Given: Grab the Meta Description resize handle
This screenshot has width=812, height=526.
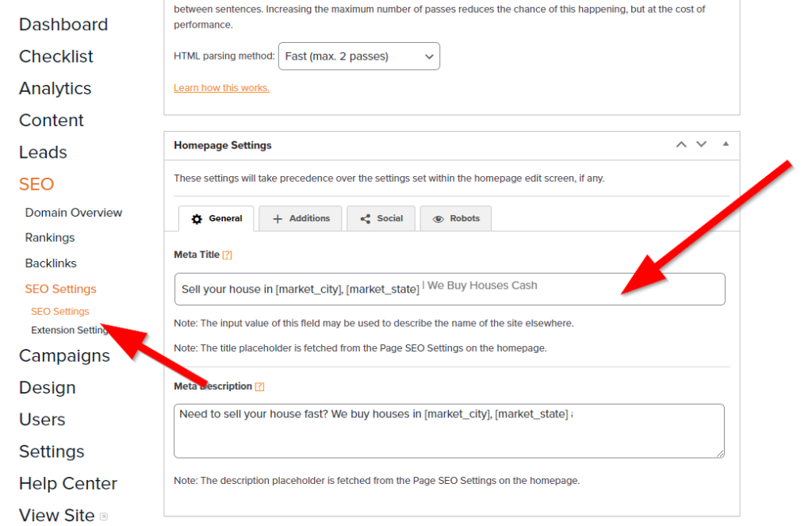Looking at the screenshot, I should pos(720,454).
